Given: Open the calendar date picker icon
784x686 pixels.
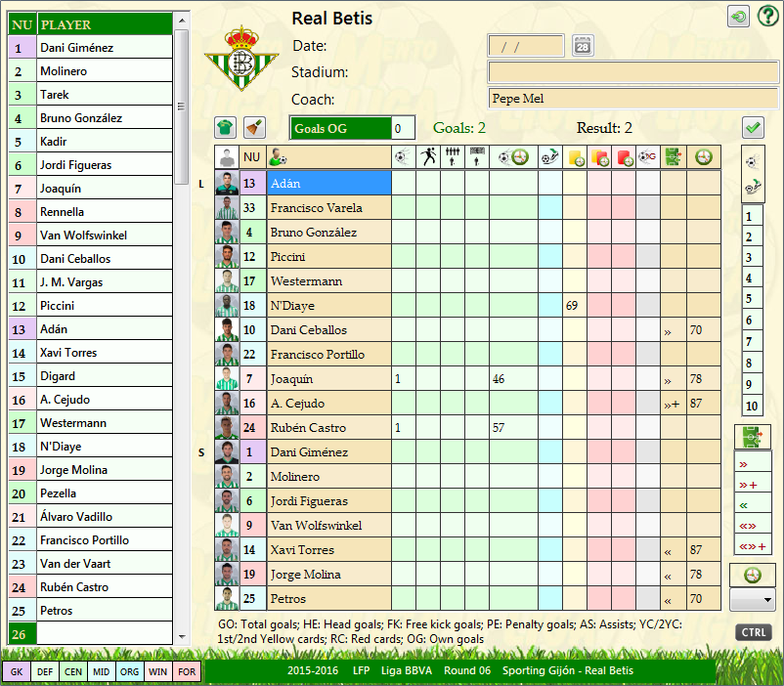Looking at the screenshot, I should [583, 46].
